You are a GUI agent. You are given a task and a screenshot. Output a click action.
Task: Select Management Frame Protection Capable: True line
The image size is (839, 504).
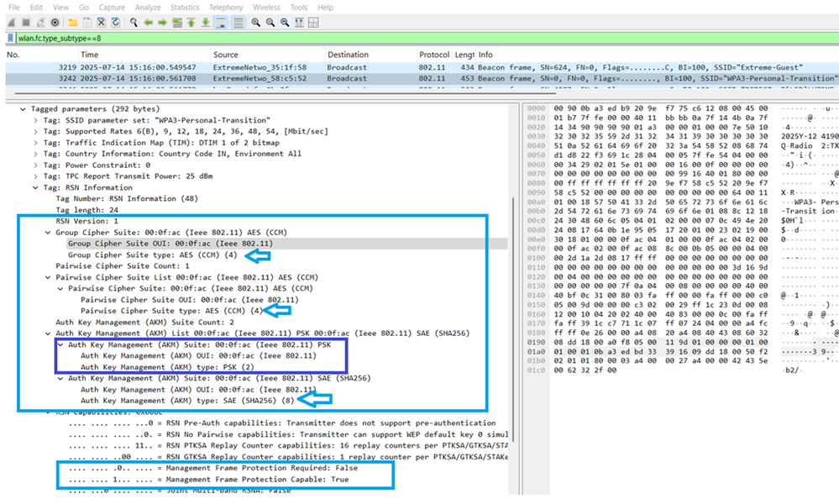[208, 480]
